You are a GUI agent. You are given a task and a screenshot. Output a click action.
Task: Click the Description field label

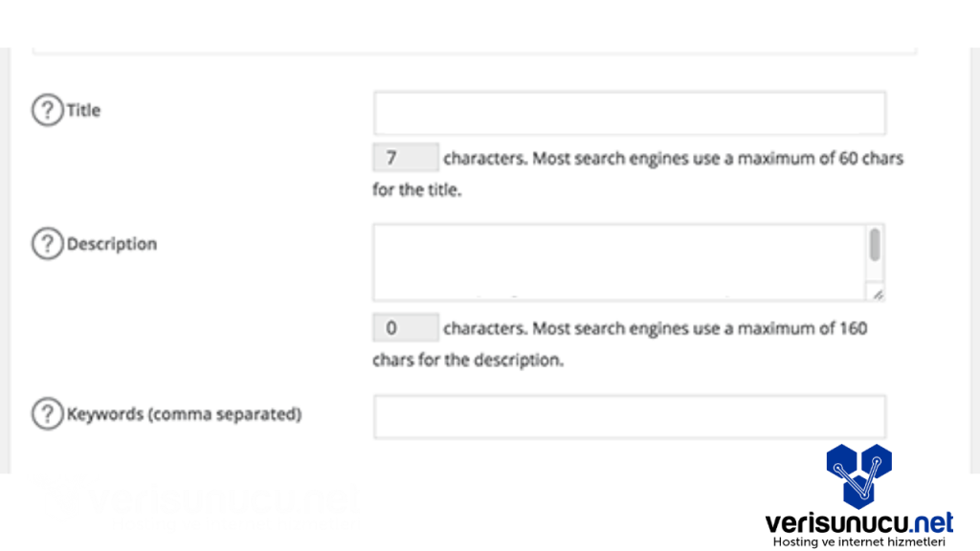point(112,245)
